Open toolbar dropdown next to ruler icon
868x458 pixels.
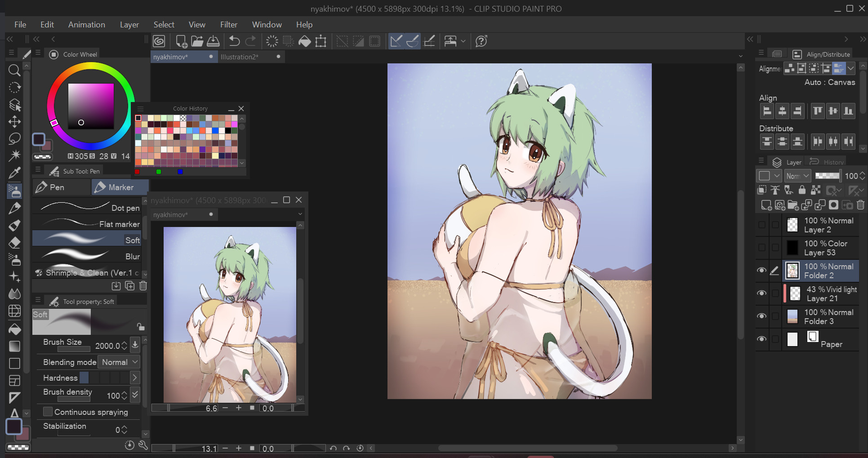(x=463, y=41)
